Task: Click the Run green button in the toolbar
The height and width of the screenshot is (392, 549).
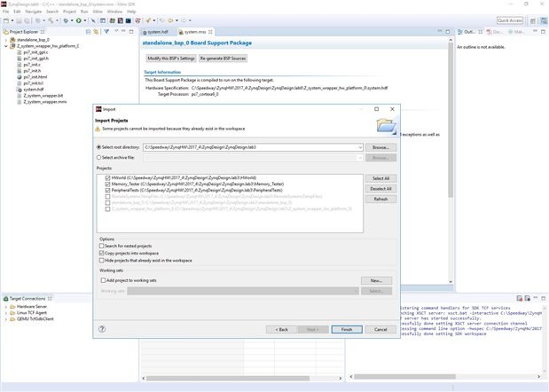Action: click(x=78, y=20)
